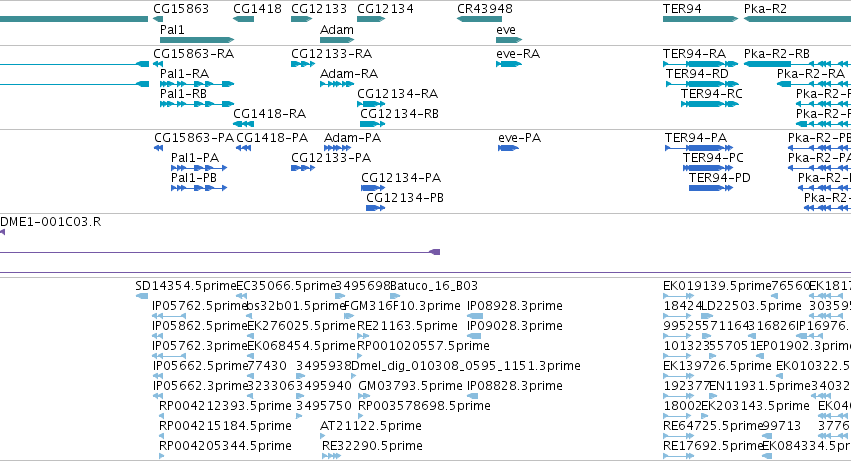Image resolution: width=851 pixels, height=461 pixels.
Task: Click the CG1418-PA protein label
Action: (x=272, y=138)
